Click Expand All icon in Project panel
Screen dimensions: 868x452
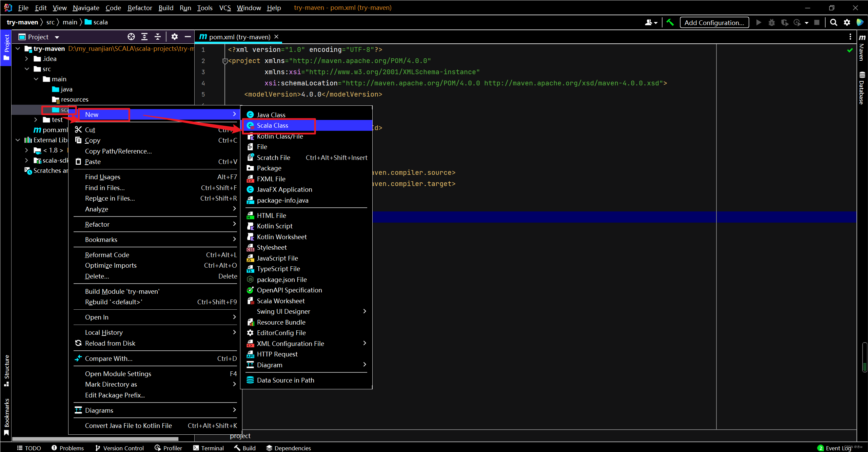[x=144, y=37]
